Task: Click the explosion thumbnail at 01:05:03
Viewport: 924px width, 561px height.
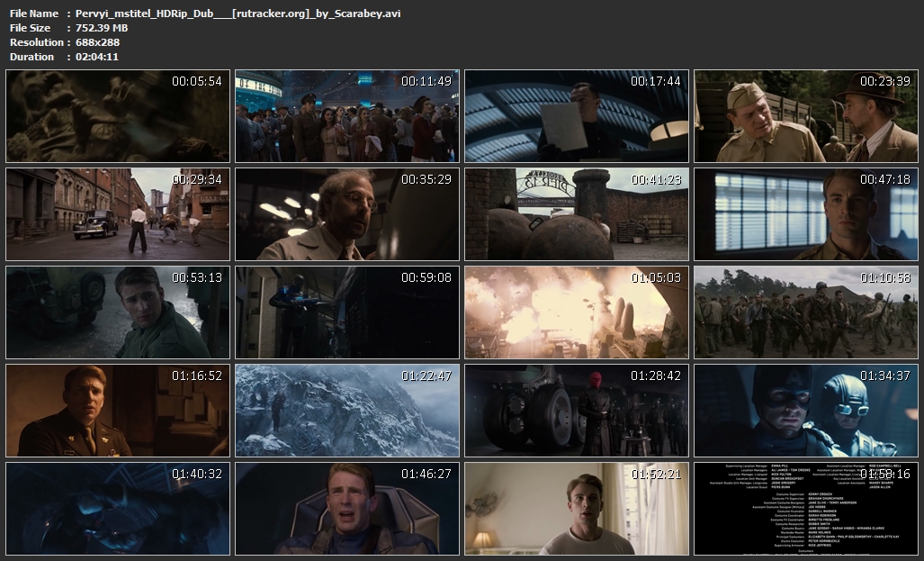Action: coord(577,313)
